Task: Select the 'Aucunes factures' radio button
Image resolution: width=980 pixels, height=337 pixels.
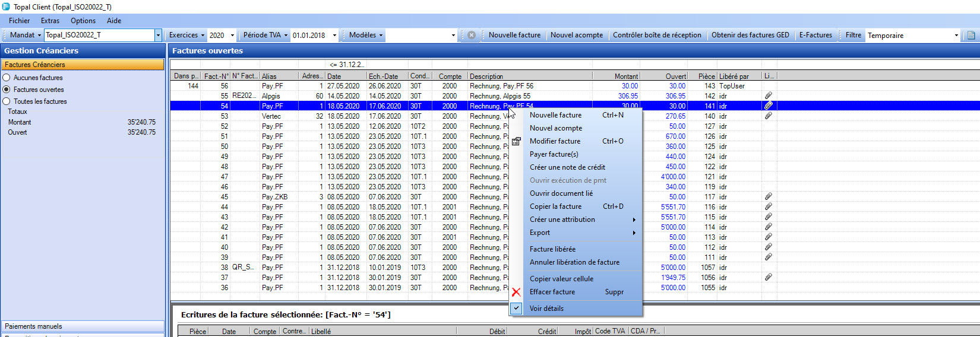Action: (x=7, y=78)
